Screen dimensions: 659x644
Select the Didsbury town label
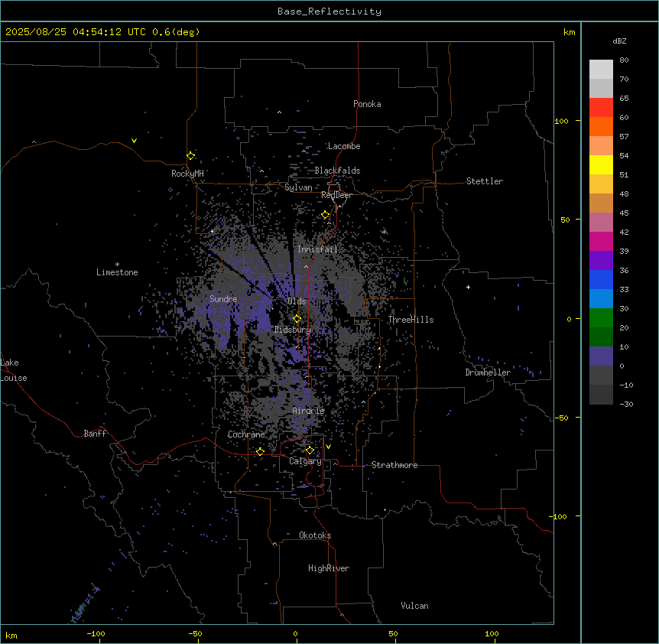(x=293, y=330)
